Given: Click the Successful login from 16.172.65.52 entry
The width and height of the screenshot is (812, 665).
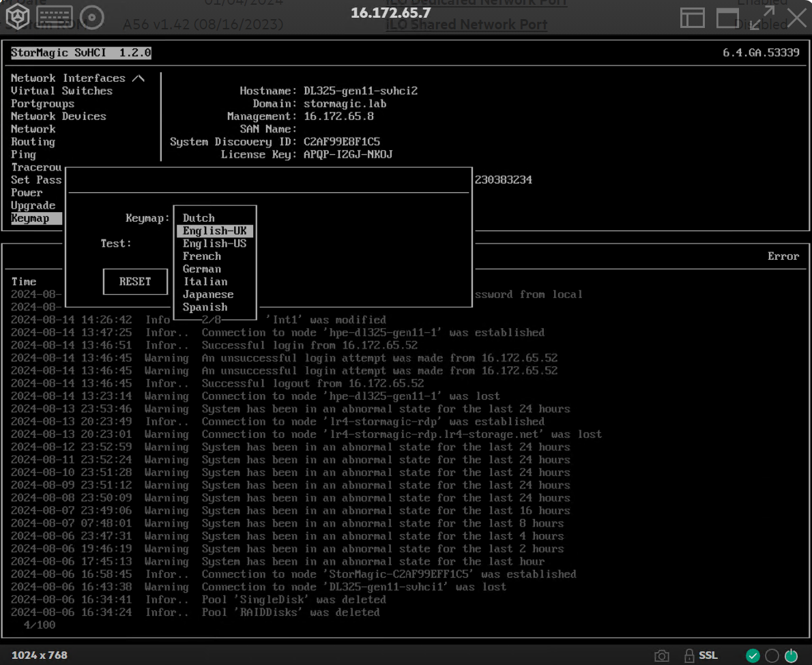Looking at the screenshot, I should click(x=309, y=345).
